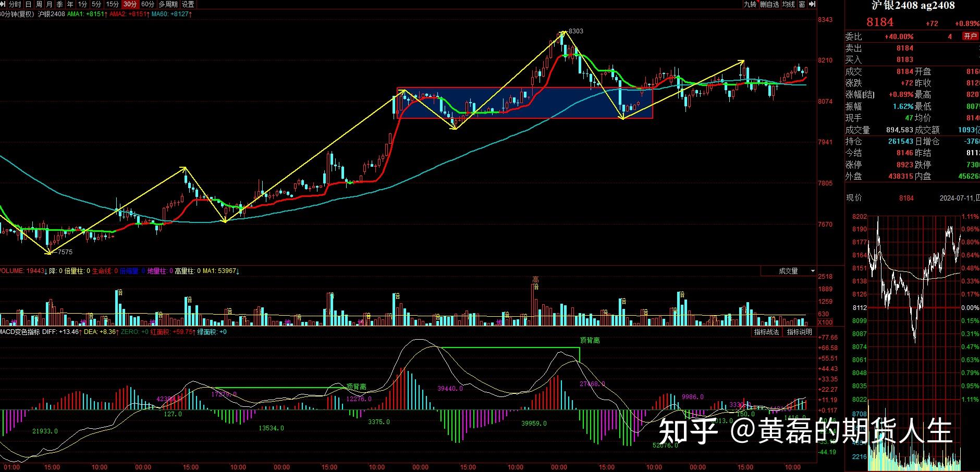Click the 指标战法 button
This screenshot has width=980, height=472.
[766, 332]
